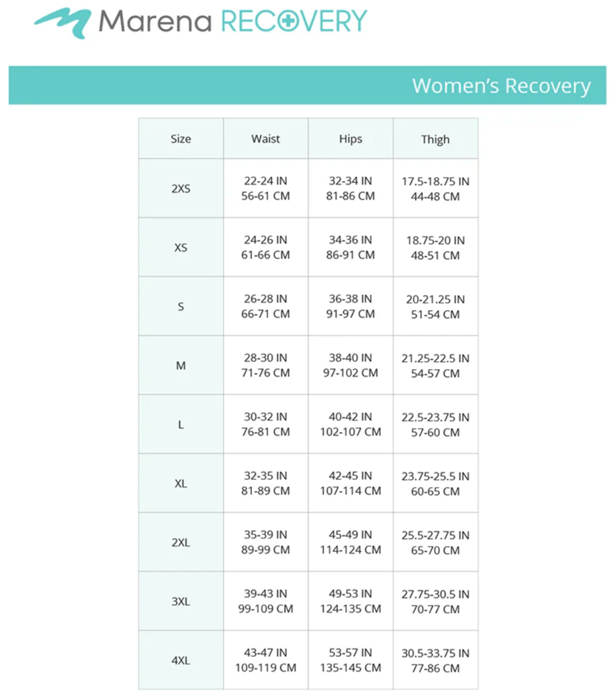Select the Size column header
616x699 pixels.
181,139
